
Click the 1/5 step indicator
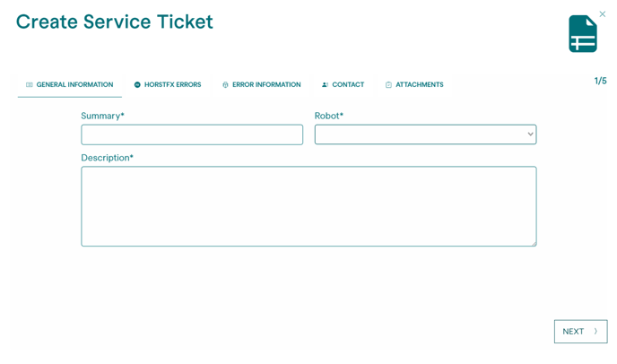click(600, 82)
